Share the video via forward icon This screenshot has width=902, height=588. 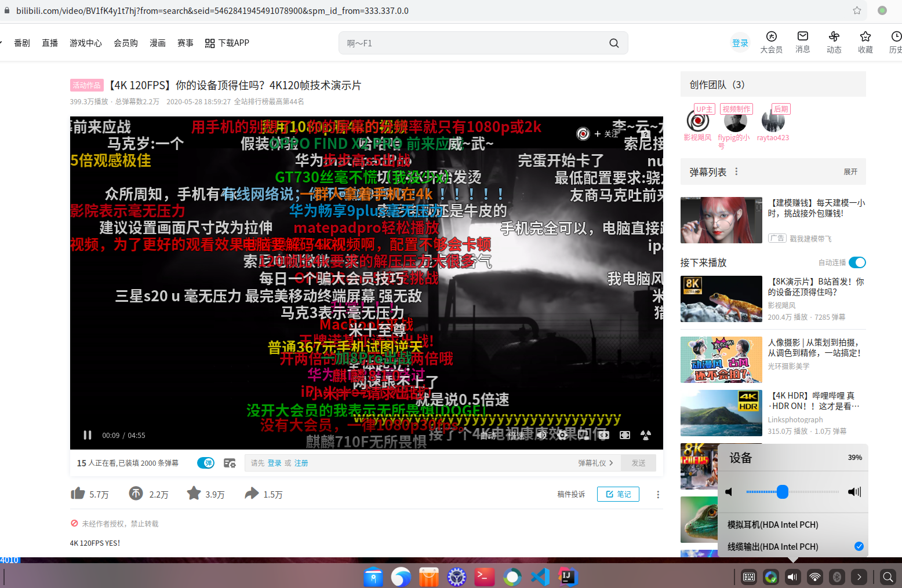click(251, 493)
